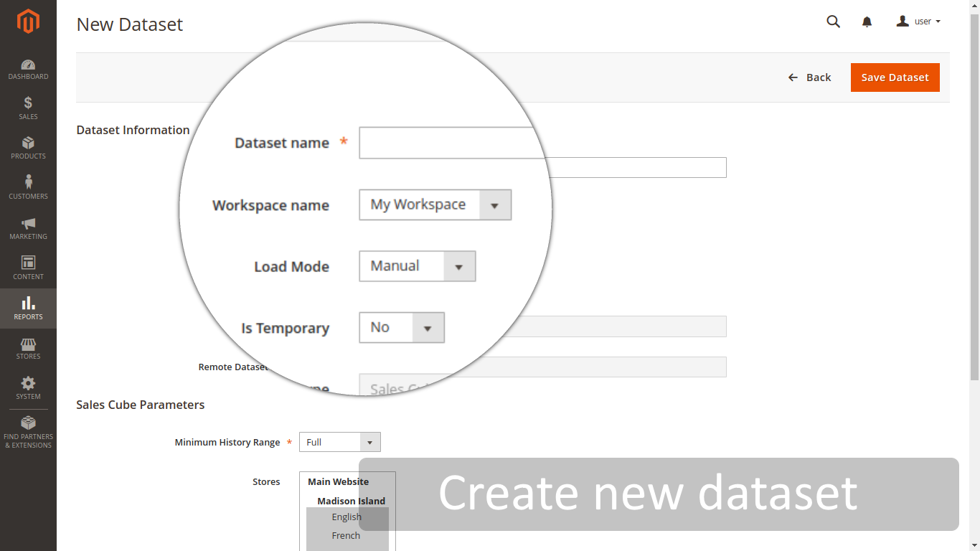Open the notifications bell
980x551 pixels.
point(867,22)
